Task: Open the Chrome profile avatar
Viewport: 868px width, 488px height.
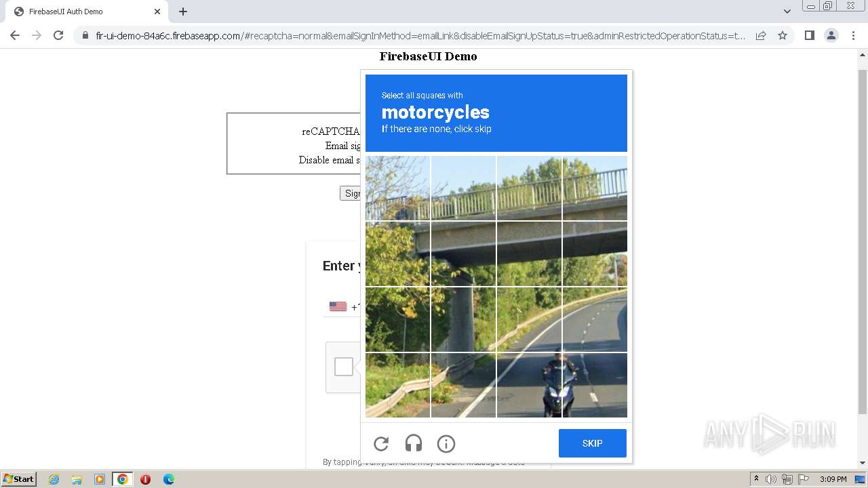Action: click(x=831, y=35)
